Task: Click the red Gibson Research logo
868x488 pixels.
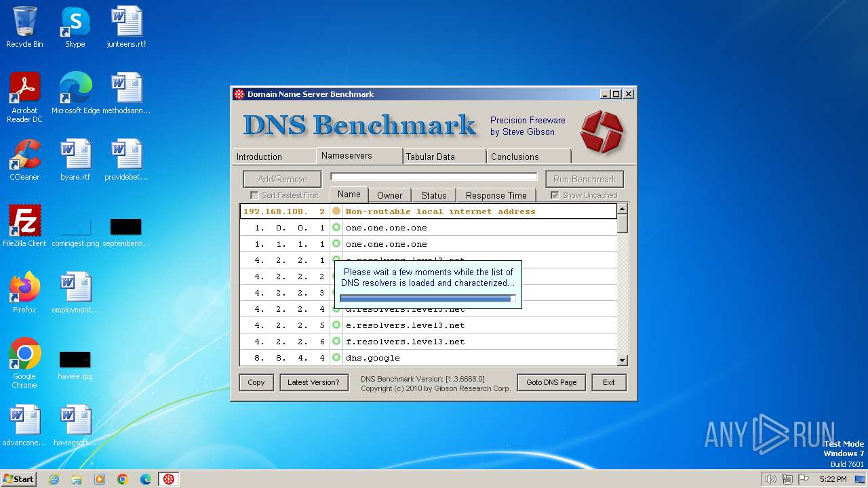Action: coord(601,131)
